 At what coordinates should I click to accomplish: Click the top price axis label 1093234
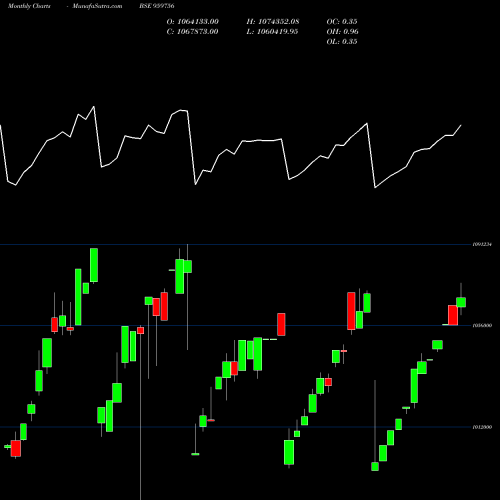click(482, 244)
